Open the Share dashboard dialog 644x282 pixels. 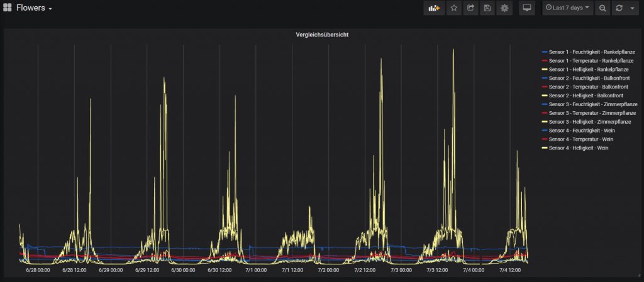470,8
